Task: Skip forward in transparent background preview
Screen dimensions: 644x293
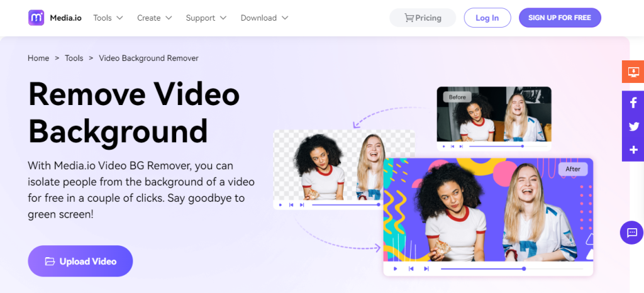Action: click(302, 205)
